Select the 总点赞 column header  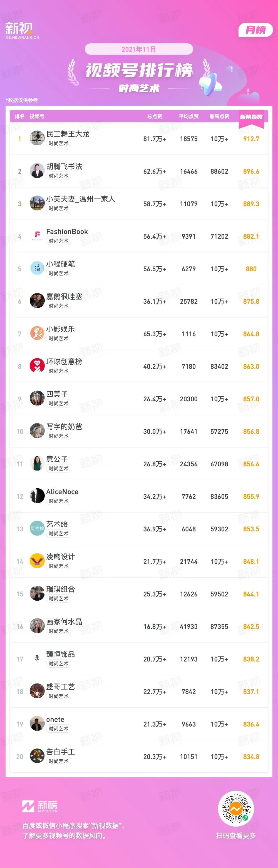click(155, 116)
